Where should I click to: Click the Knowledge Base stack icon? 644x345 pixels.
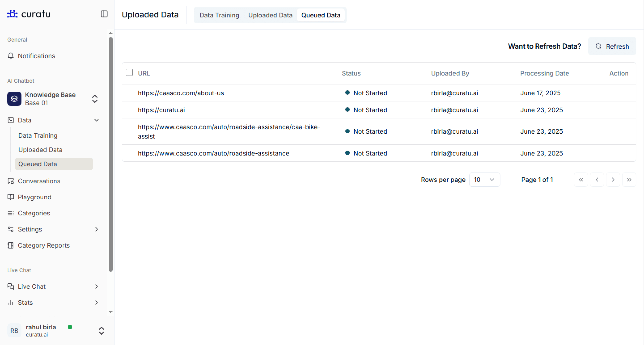14,99
